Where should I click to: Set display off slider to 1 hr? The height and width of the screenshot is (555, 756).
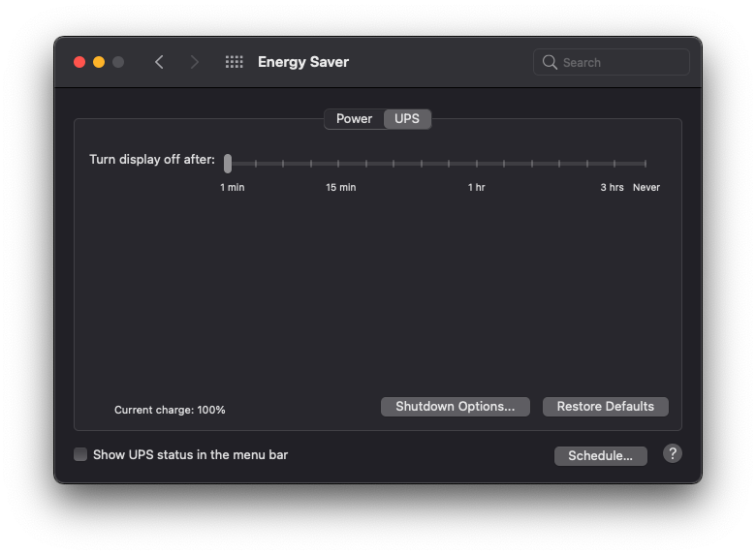pos(477,164)
